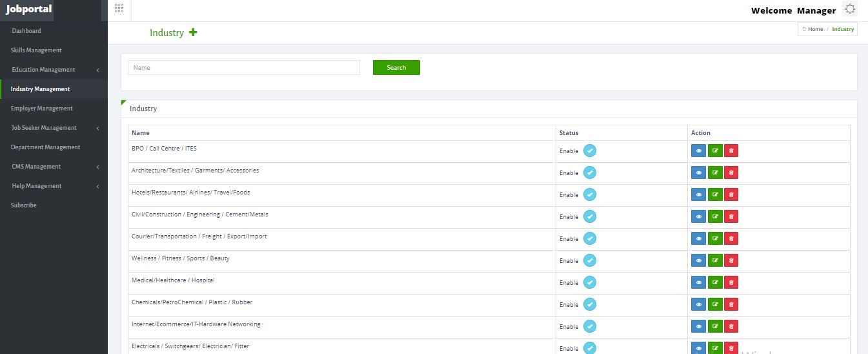
Task: Edit the Hotels/Restaurants industry row
Action: [x=715, y=194]
